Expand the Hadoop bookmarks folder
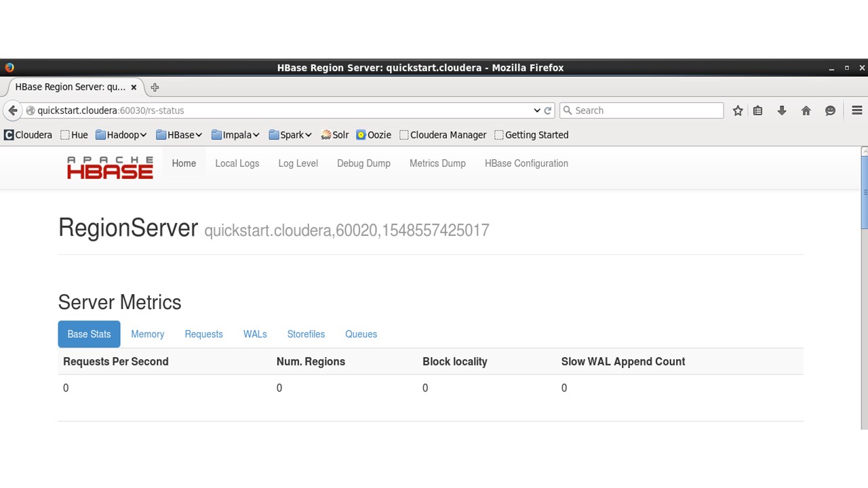Viewport: 868px width, 488px height. click(121, 135)
